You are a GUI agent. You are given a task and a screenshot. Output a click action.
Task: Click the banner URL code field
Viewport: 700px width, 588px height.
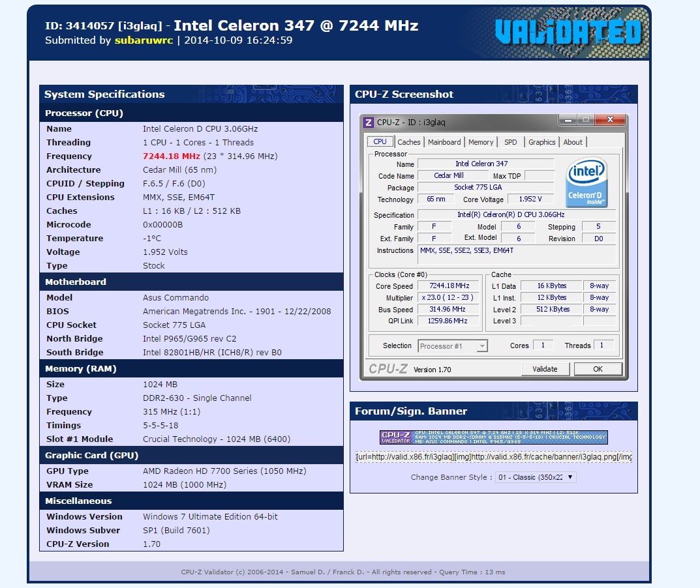pyautogui.click(x=494, y=457)
